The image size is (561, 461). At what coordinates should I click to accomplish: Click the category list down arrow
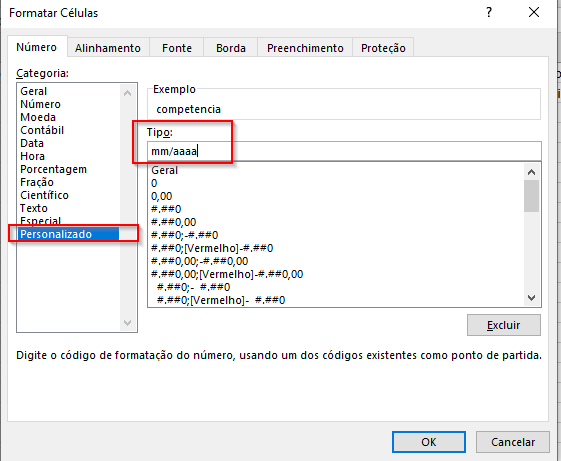point(128,322)
